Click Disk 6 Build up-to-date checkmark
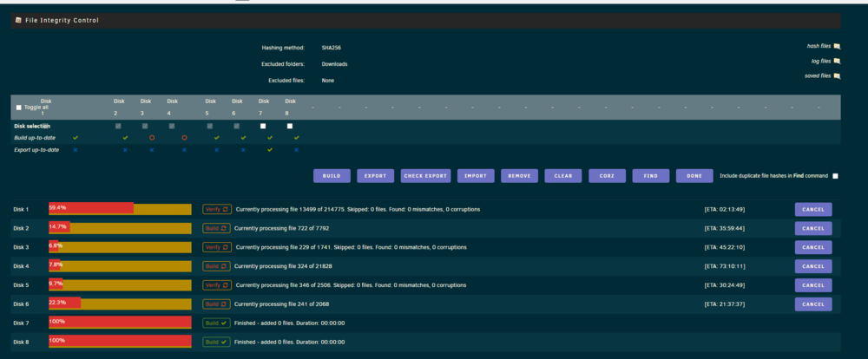 (243, 138)
